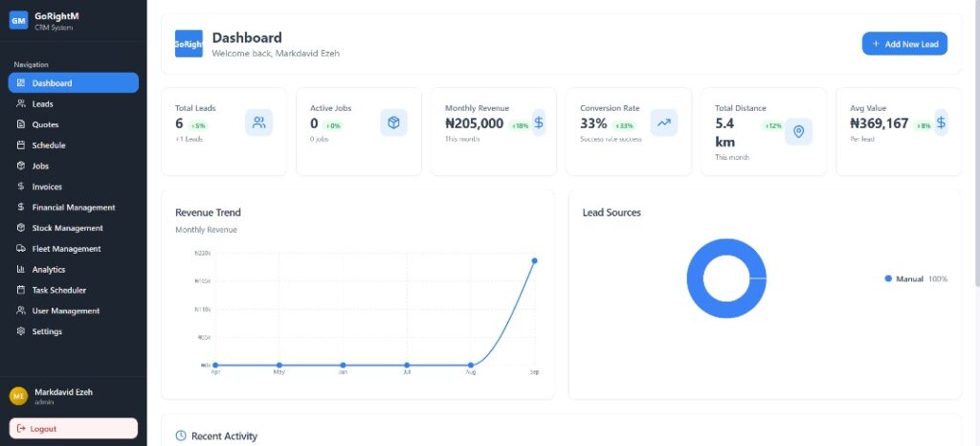Navigate to Invoices
Image resolution: width=980 pixels, height=446 pixels.
[x=47, y=187]
